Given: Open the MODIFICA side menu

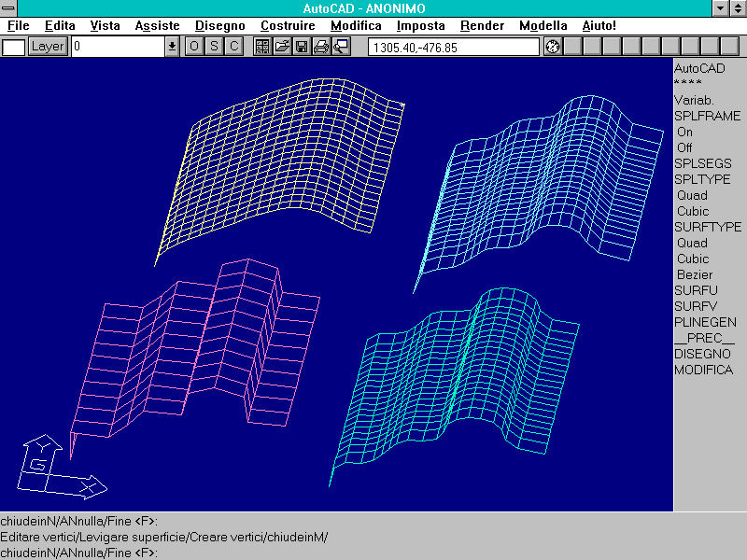Looking at the screenshot, I should (704, 370).
